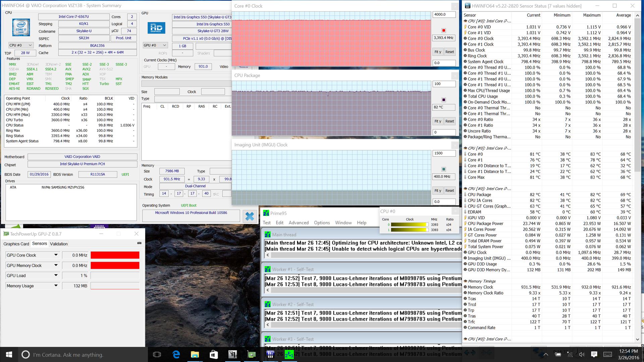
Task: Click Reset in the CPU Package graph
Action: tap(449, 121)
